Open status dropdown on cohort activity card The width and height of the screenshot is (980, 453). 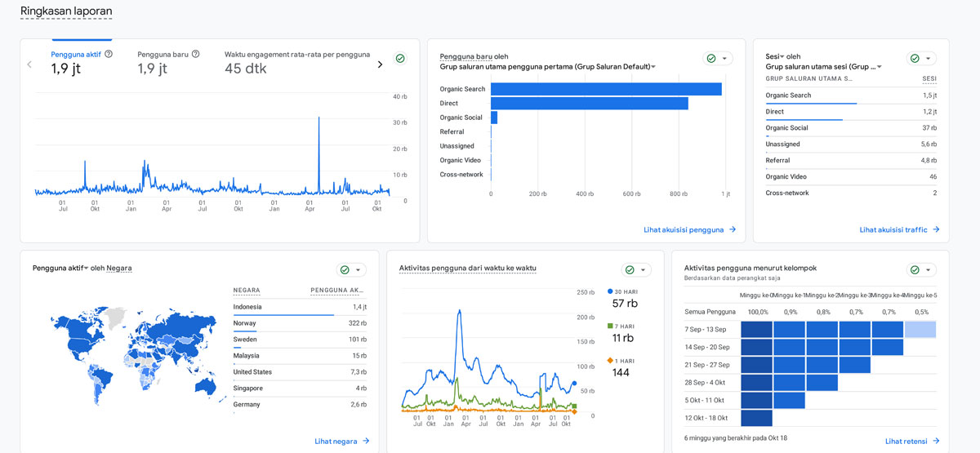point(928,270)
